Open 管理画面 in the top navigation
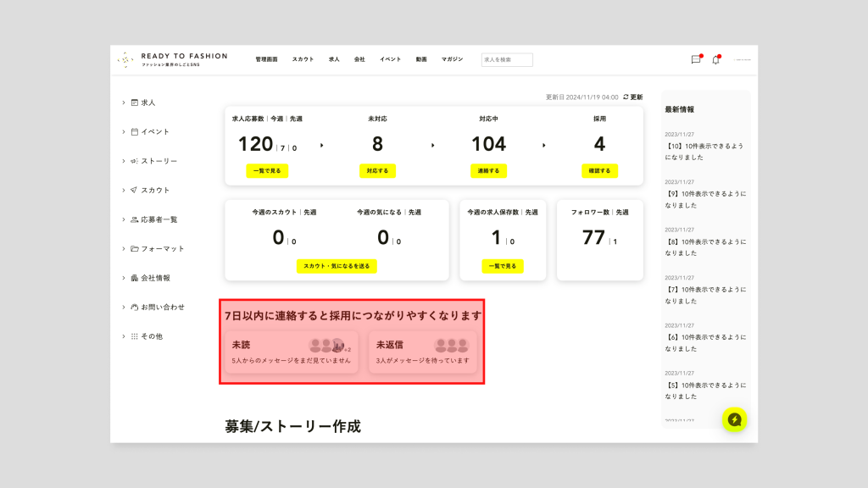 (266, 59)
